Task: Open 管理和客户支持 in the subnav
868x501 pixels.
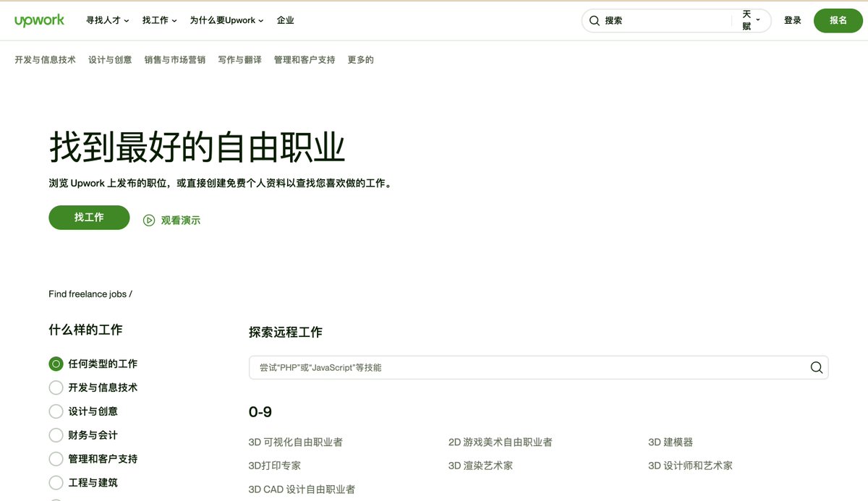Action: 305,60
